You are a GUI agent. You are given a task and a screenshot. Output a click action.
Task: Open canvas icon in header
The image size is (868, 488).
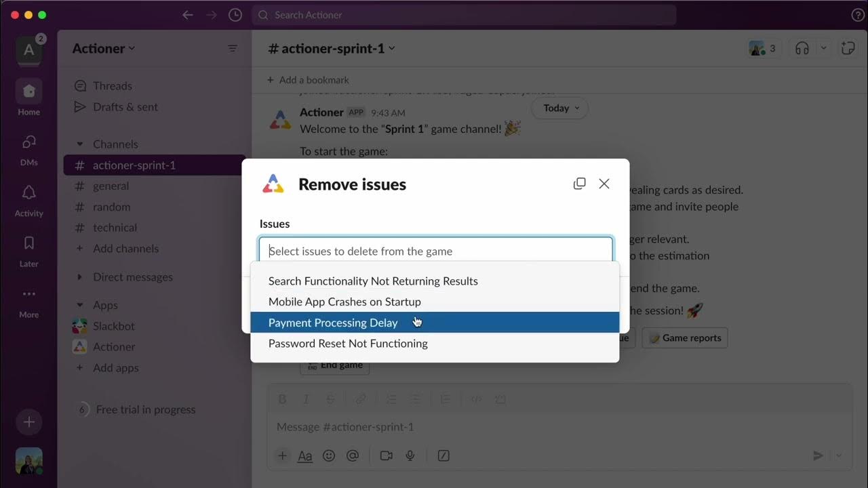click(x=848, y=48)
